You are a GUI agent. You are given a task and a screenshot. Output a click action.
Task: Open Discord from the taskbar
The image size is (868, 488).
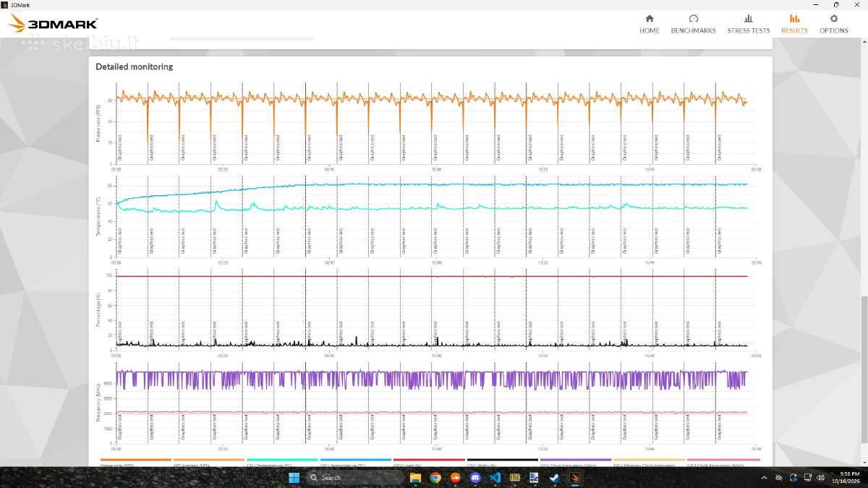(475, 478)
